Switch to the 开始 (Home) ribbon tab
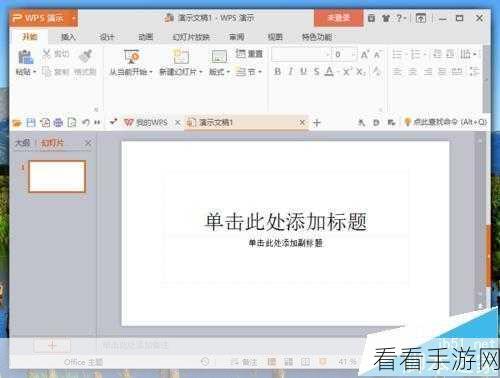This screenshot has height=378, width=500. tap(29, 37)
